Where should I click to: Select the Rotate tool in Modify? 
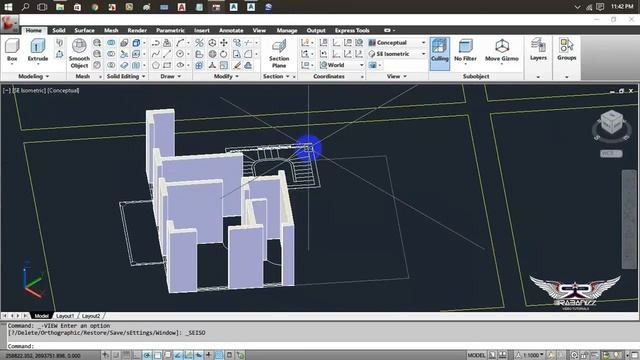tap(224, 54)
